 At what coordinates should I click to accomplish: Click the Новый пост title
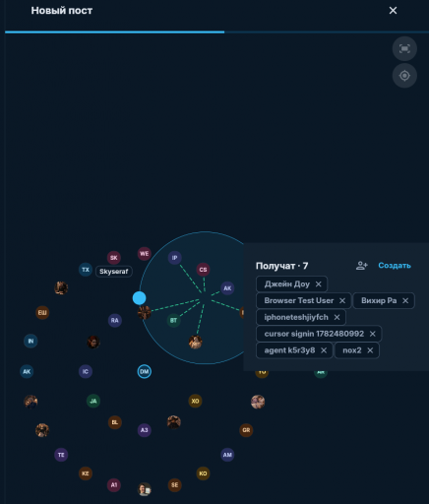click(x=62, y=11)
